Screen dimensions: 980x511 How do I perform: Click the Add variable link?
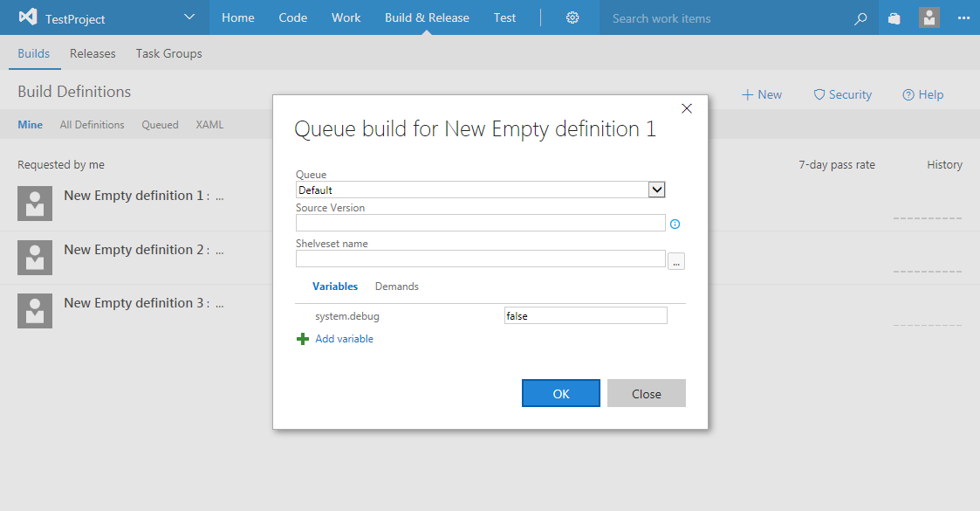point(344,339)
